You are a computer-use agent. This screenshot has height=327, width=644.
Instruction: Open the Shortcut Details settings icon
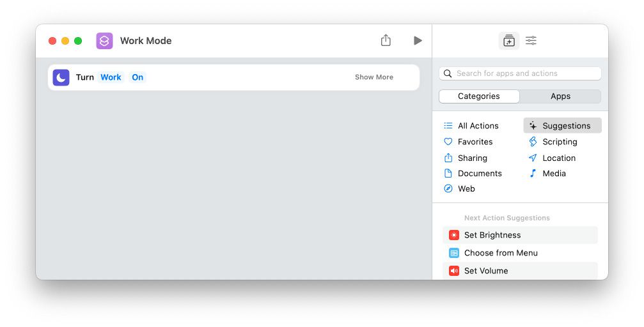tap(531, 40)
